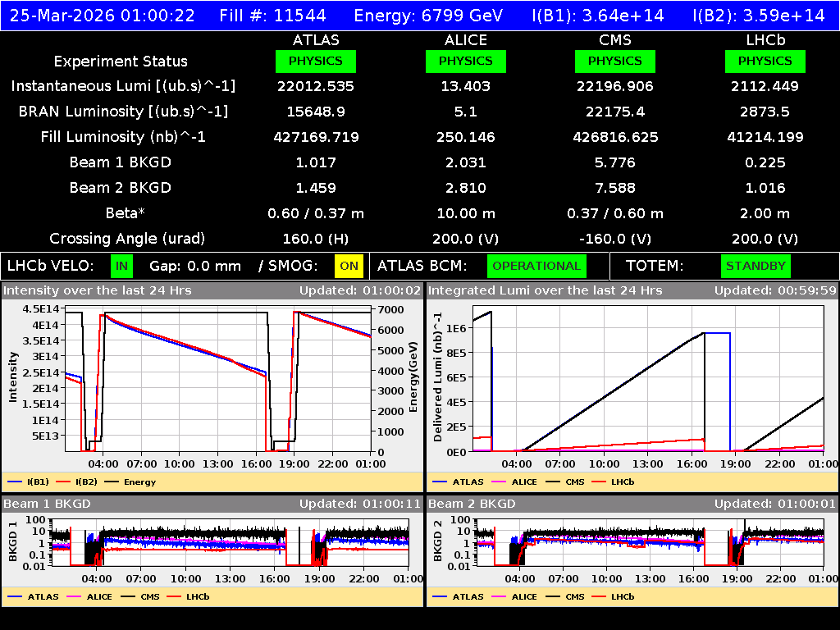The width and height of the screenshot is (840, 630).
Task: Click the Crossing Angle value for CMS
Action: pos(615,239)
